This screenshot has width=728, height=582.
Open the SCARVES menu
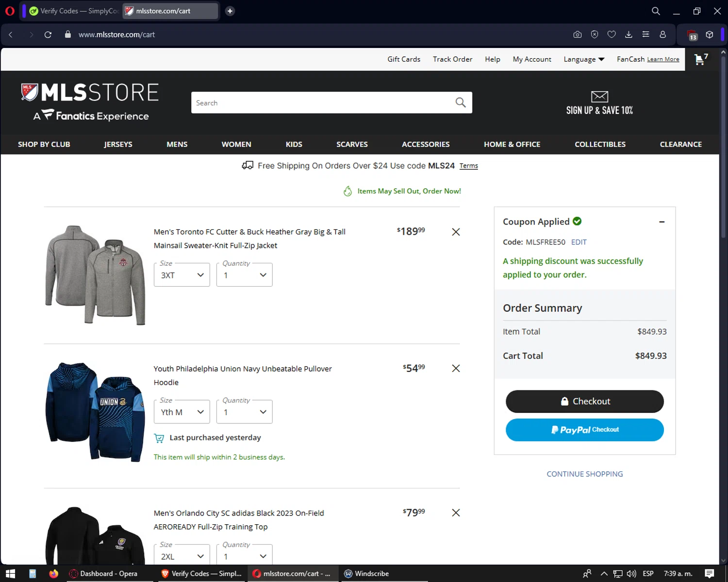(352, 144)
